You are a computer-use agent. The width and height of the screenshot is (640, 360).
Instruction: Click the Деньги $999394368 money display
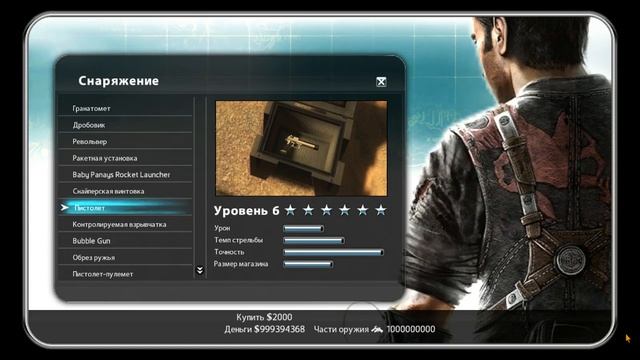point(264,329)
